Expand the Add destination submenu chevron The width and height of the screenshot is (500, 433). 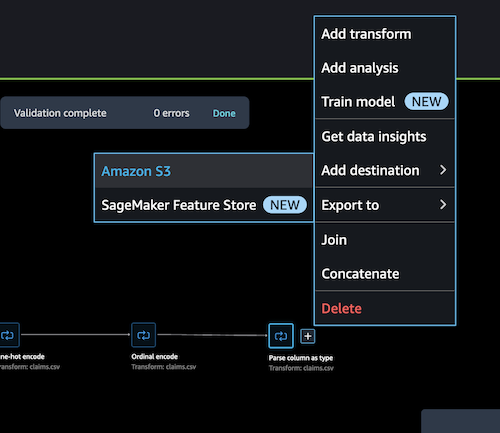coord(443,170)
